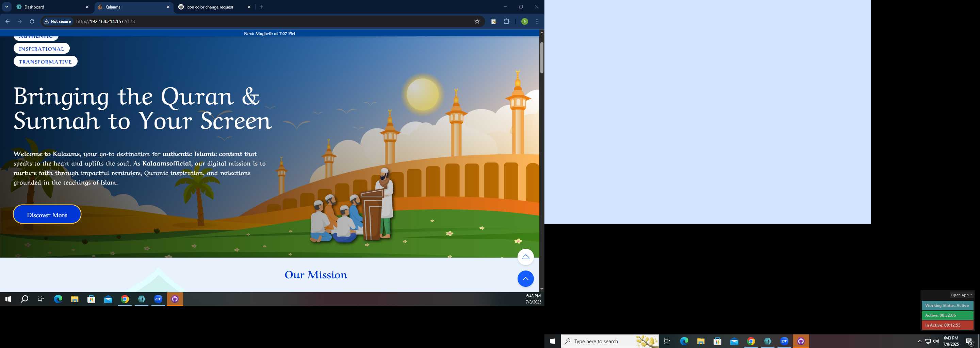Open Chrome's three-dot menu
This screenshot has height=348, width=980.
tap(537, 22)
